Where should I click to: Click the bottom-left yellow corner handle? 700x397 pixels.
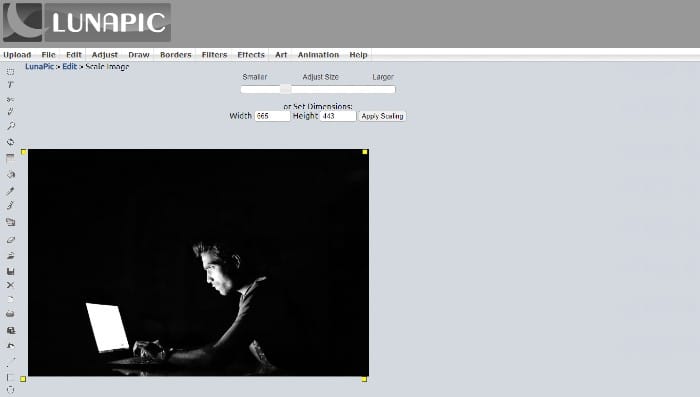click(23, 379)
